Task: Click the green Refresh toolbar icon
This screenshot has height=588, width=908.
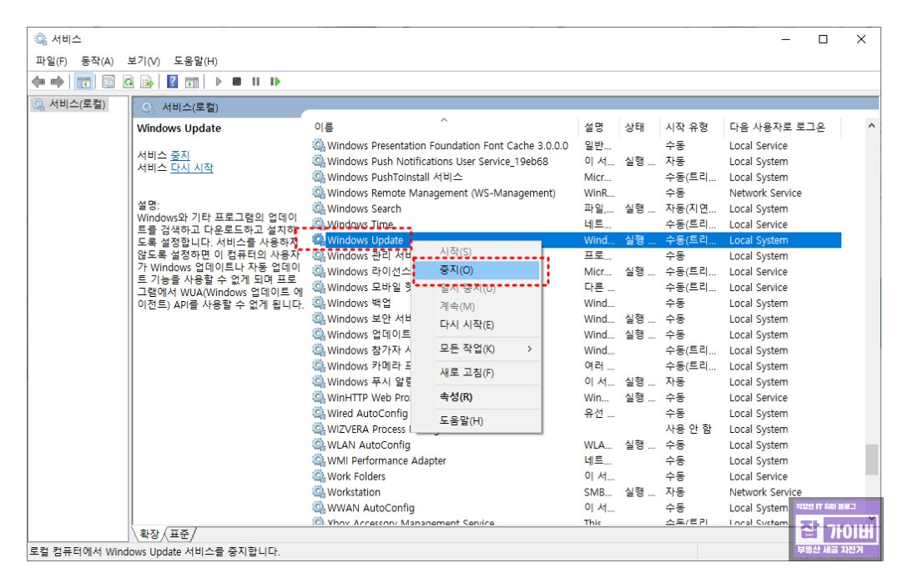Action: click(128, 82)
